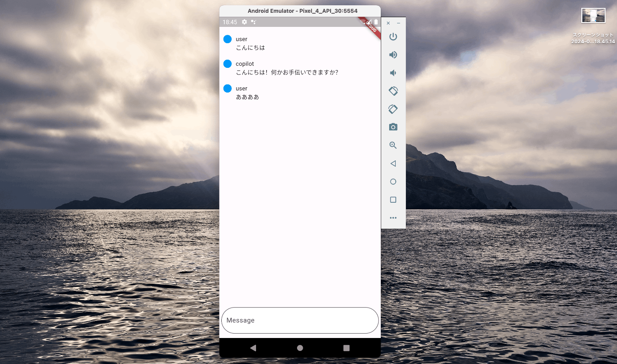Tap the settings gear in the status bar

coord(245,22)
